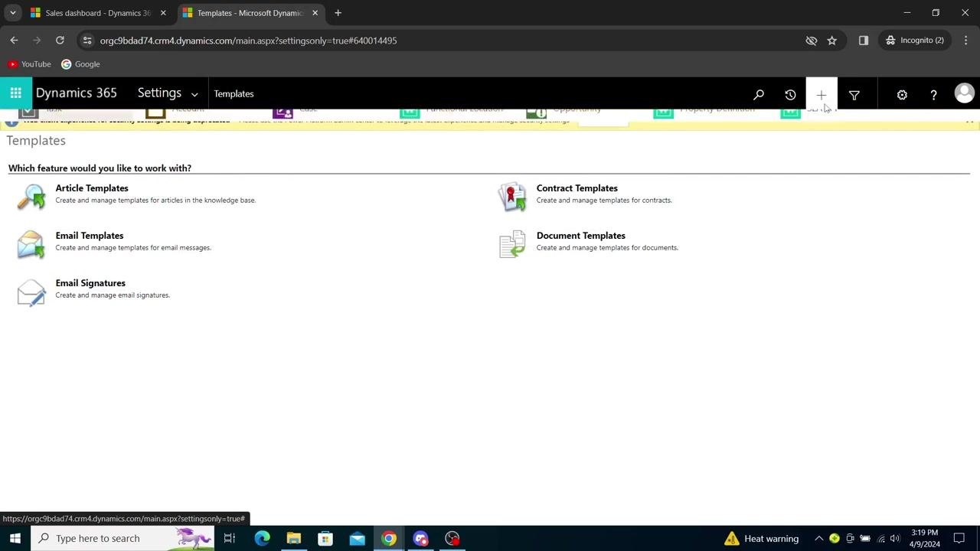Open recently viewed items history icon

point(790,94)
